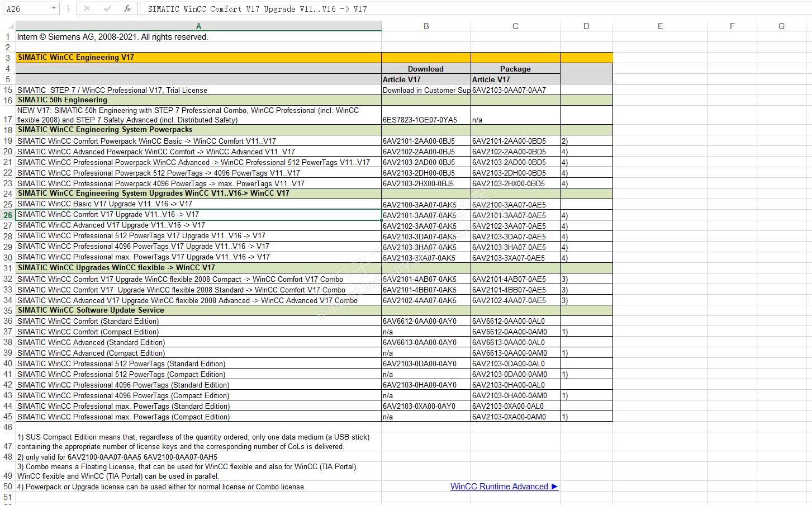Select column G header
The image size is (812, 505).
781,26
